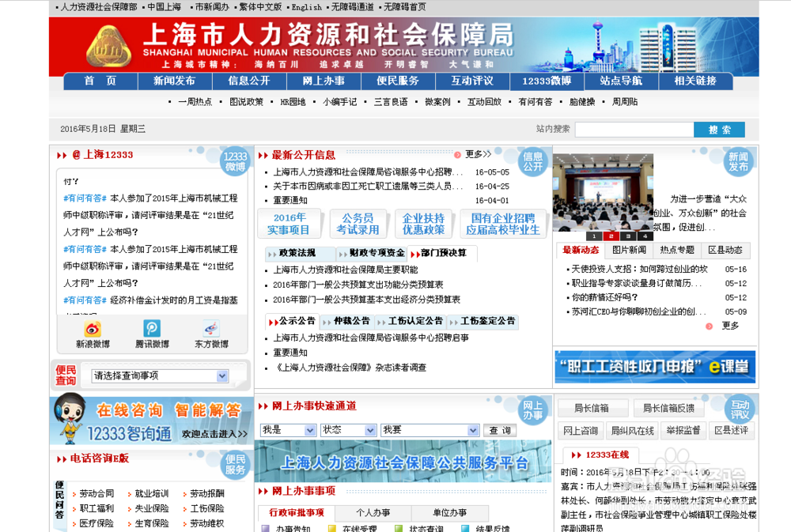Switch to the 区县动态 tab

click(724, 249)
